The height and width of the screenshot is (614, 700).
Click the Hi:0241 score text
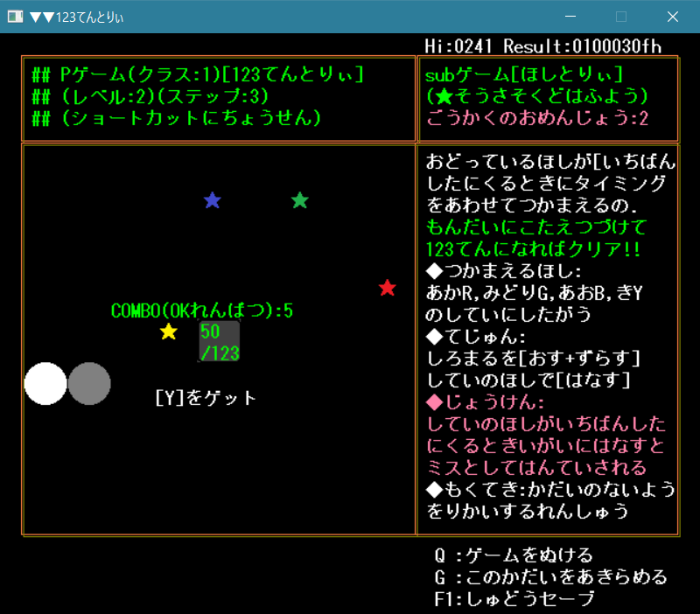[x=458, y=46]
